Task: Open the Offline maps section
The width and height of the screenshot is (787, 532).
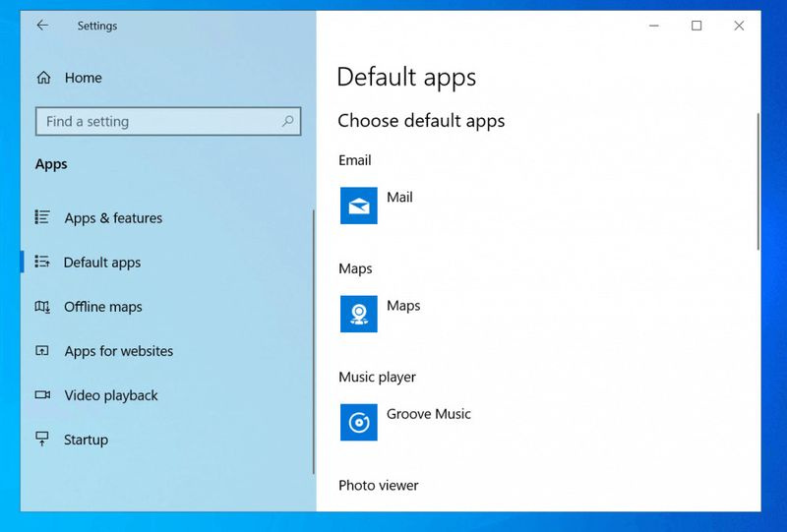Action: pos(103,306)
